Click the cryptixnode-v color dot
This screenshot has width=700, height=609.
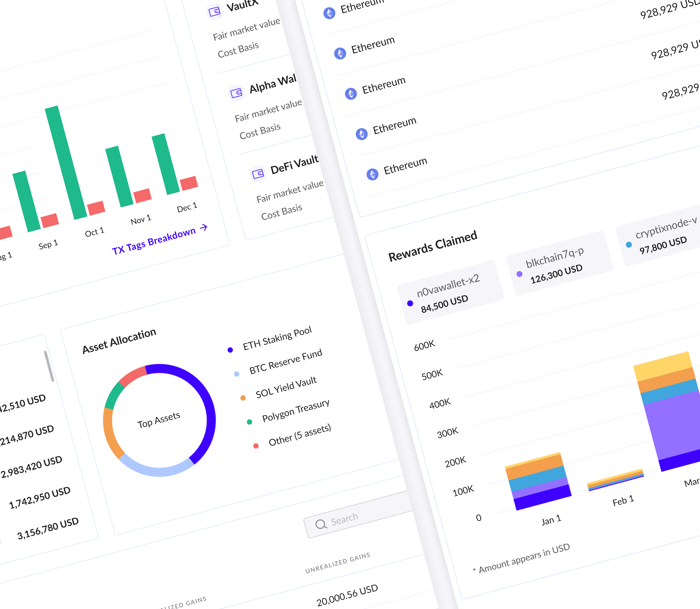pos(629,245)
